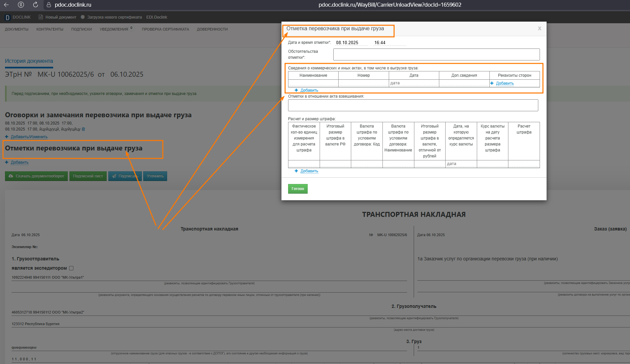
Task: Click the exchange-rate date input in fine table
Action: pos(461,164)
